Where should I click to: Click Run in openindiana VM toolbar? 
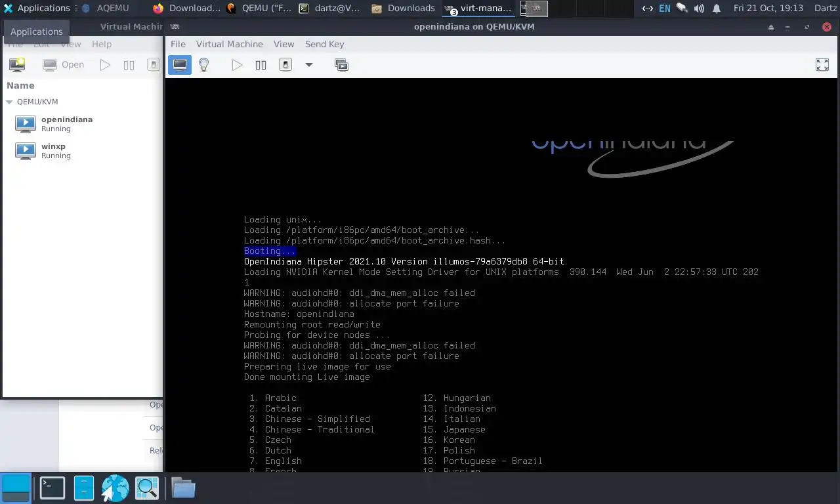tap(237, 65)
